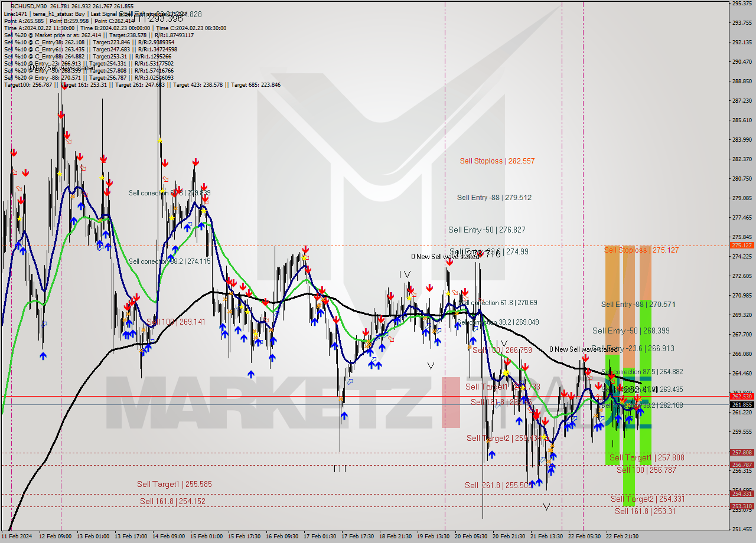Click the 259.555 price axis value
Screen dimensions: 756x543
tap(742, 431)
